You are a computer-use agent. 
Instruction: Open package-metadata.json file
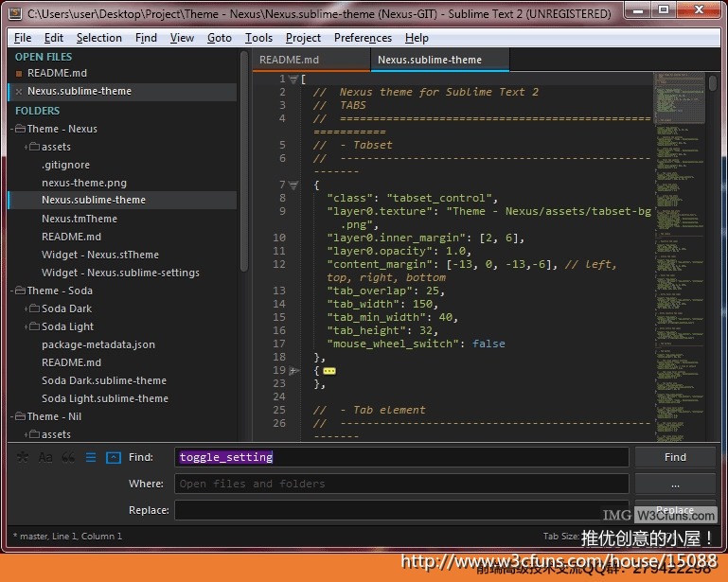pyautogui.click(x=98, y=344)
